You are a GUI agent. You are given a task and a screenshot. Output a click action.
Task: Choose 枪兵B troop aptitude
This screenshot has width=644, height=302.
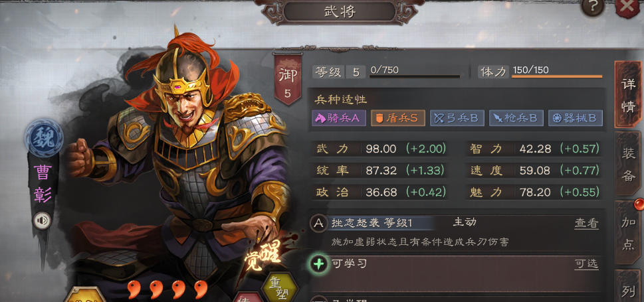point(516,118)
